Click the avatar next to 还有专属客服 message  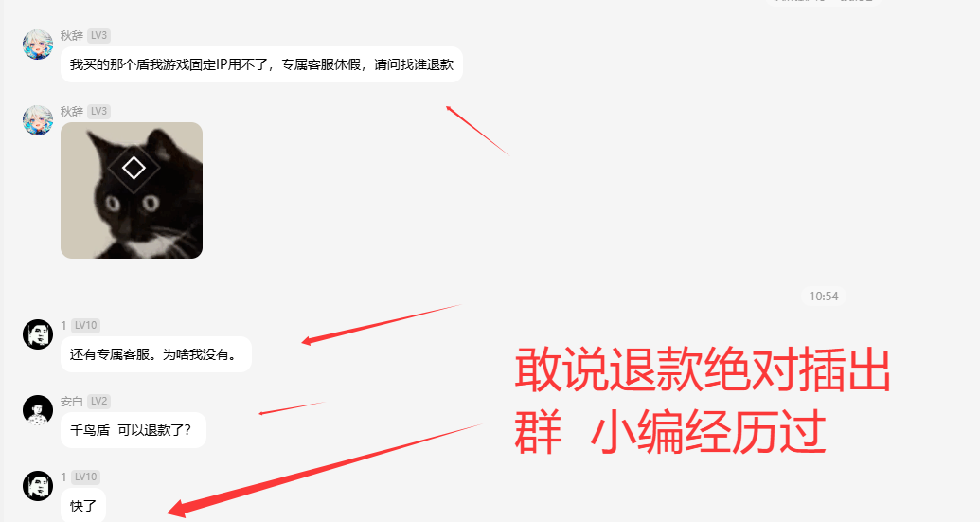point(38,334)
